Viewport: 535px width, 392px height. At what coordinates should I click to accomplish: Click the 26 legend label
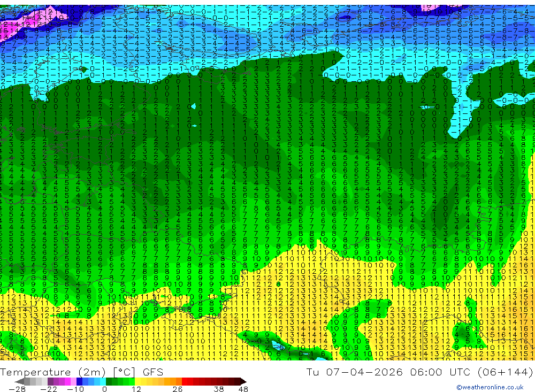(x=177, y=389)
